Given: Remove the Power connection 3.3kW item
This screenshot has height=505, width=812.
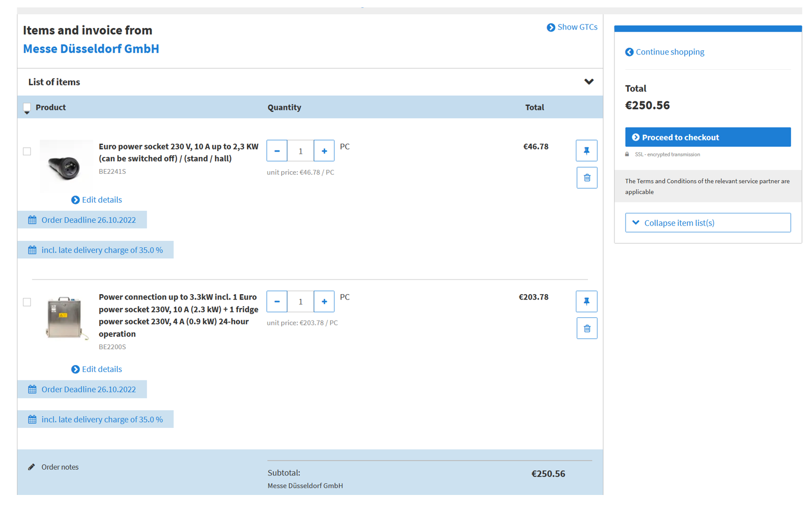Looking at the screenshot, I should (x=586, y=328).
